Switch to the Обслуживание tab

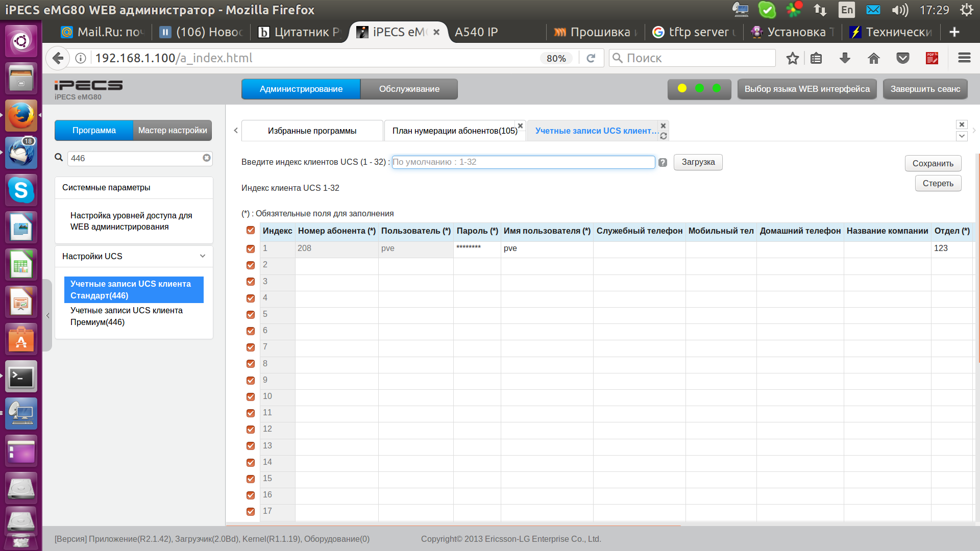[409, 89]
